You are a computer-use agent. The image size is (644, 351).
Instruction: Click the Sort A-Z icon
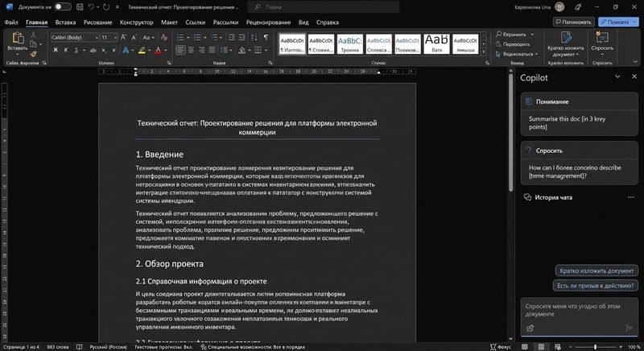click(254, 37)
